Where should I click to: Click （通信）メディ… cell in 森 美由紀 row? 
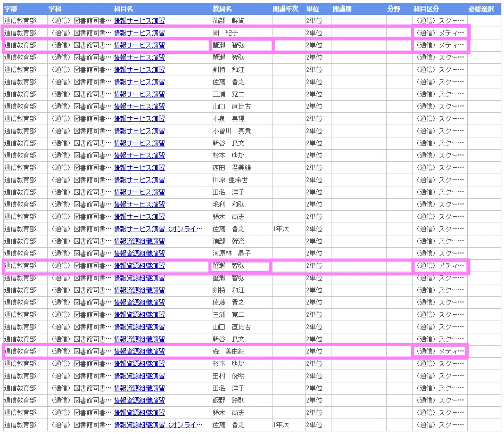(440, 351)
